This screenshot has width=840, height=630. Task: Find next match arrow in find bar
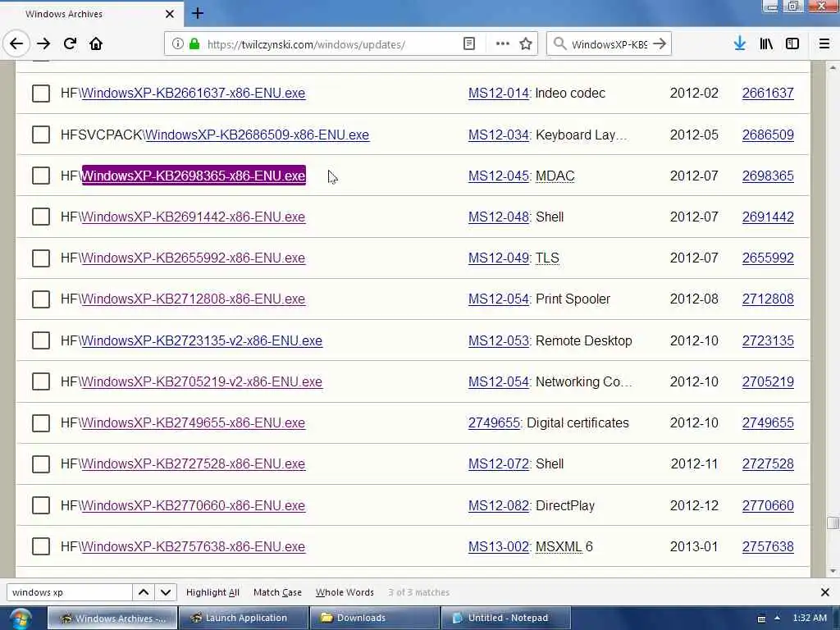[x=166, y=592]
